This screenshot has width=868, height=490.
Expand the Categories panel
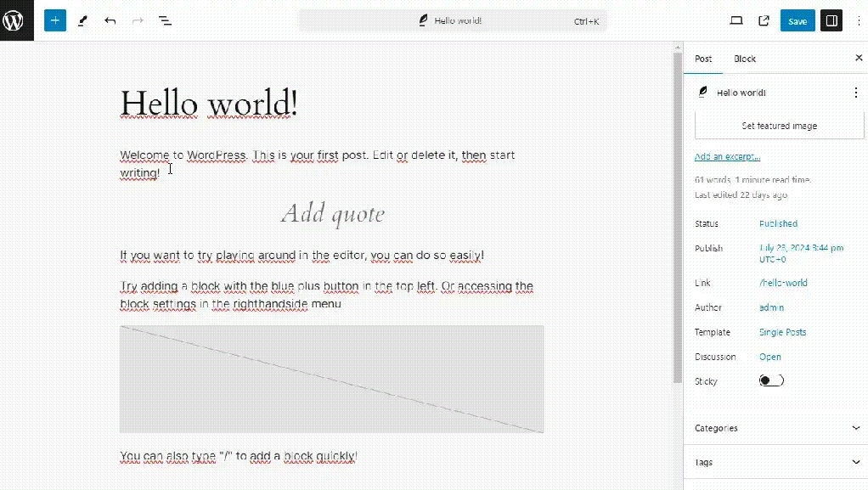[x=775, y=428]
